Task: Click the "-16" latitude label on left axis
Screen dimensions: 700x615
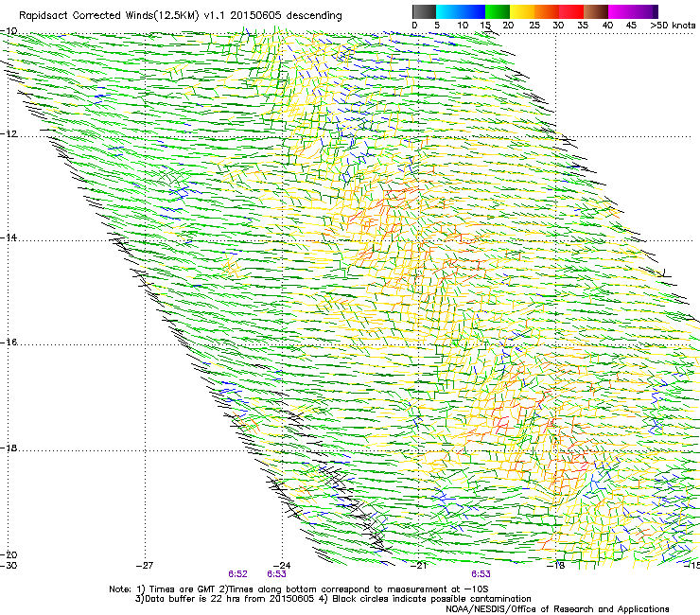Action: [9, 343]
